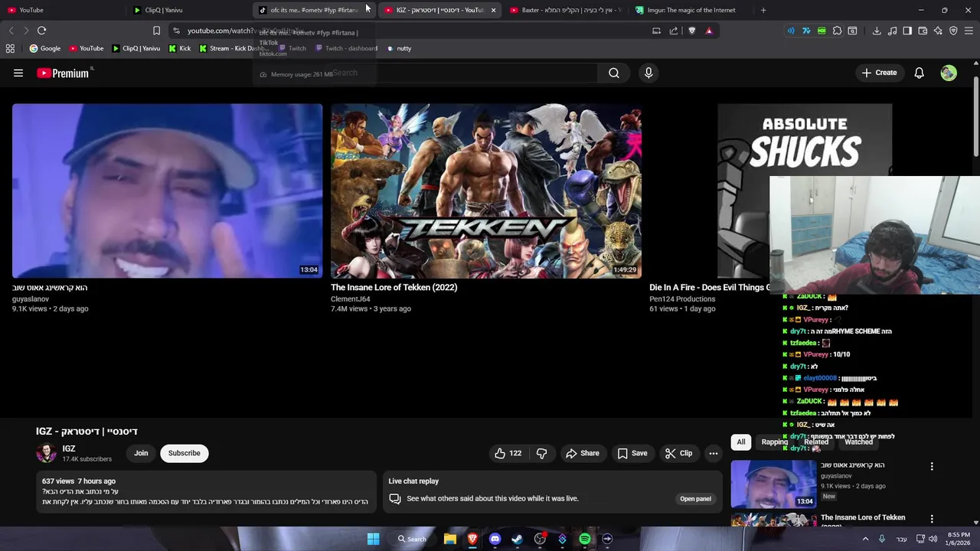Open the IGZ channel avatar
This screenshot has width=980, height=551.
[47, 453]
